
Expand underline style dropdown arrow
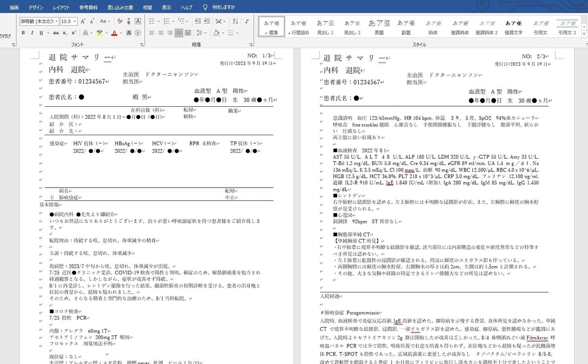tap(48, 33)
